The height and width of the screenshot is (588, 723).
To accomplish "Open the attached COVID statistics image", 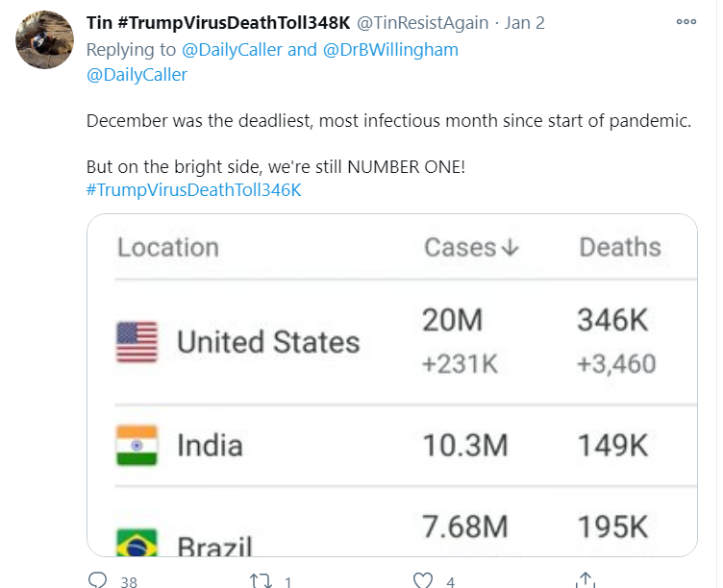I will pyautogui.click(x=392, y=384).
